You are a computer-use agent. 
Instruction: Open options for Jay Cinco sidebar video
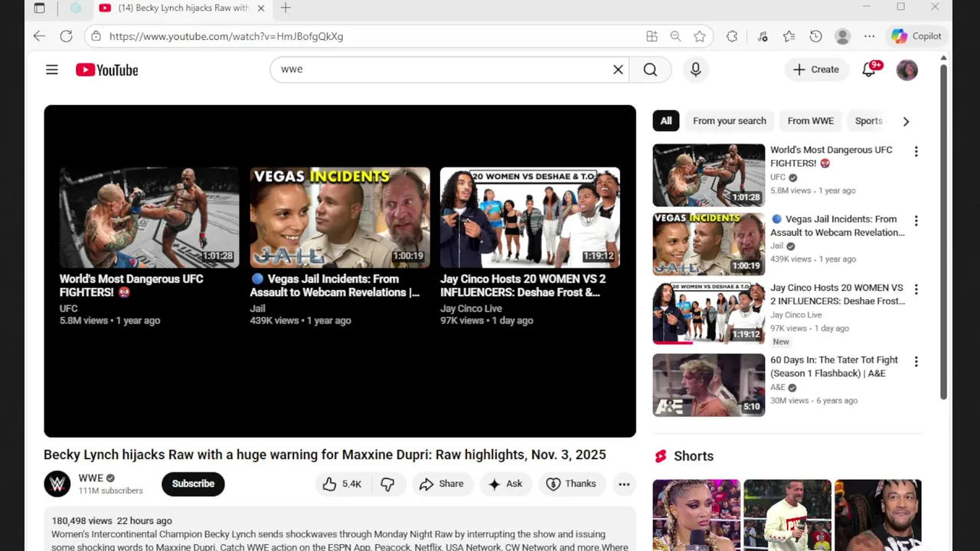pyautogui.click(x=916, y=289)
